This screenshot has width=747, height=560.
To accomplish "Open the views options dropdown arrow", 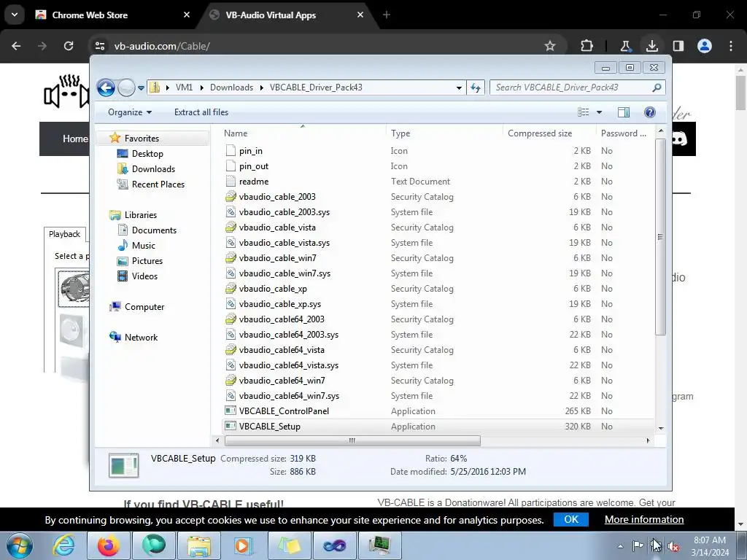I will (x=600, y=112).
